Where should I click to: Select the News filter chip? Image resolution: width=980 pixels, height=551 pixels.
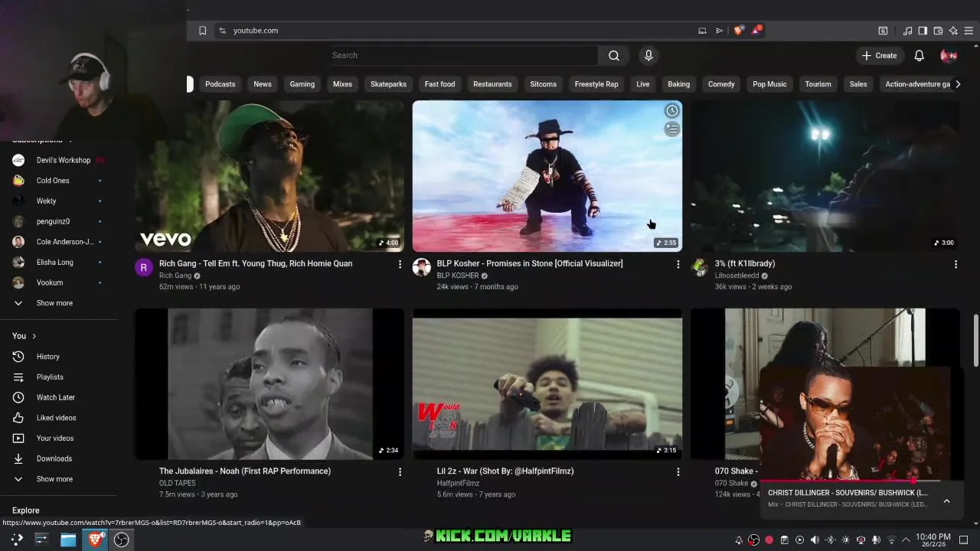[x=263, y=84]
